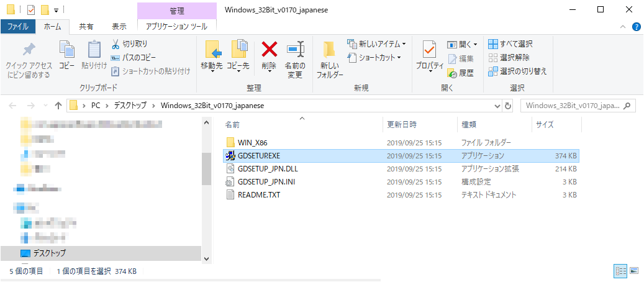Go up one folder level arrow

coord(59,106)
